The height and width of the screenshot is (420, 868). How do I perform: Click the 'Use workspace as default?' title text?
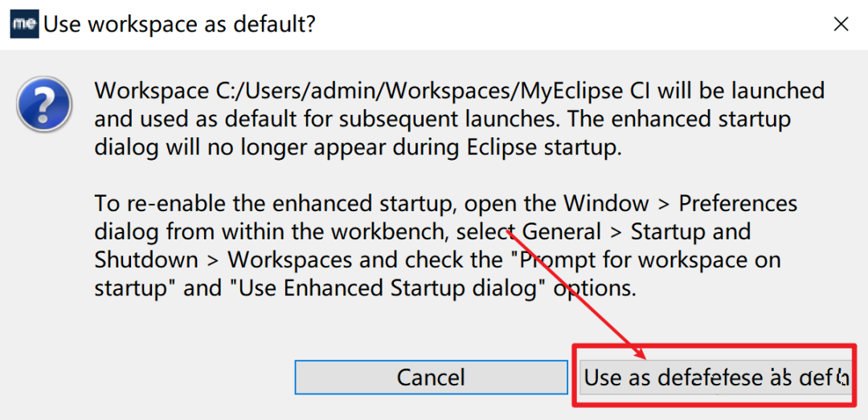[179, 24]
